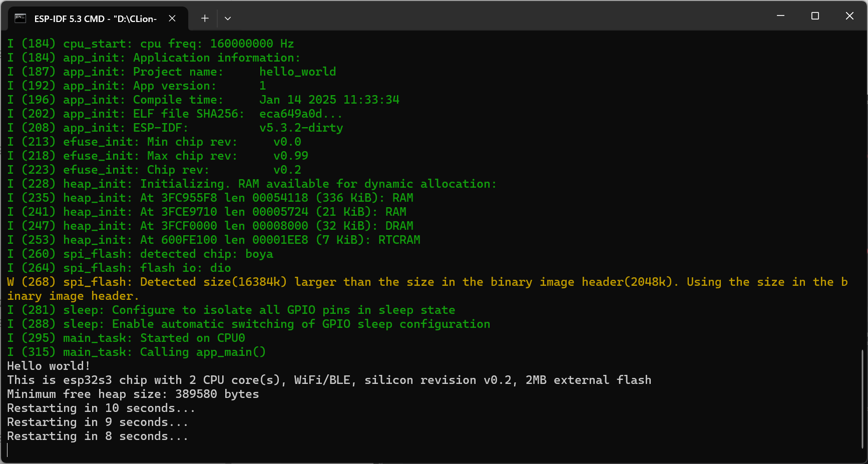
Task: Click the terminal icon on the tab
Action: point(21,19)
